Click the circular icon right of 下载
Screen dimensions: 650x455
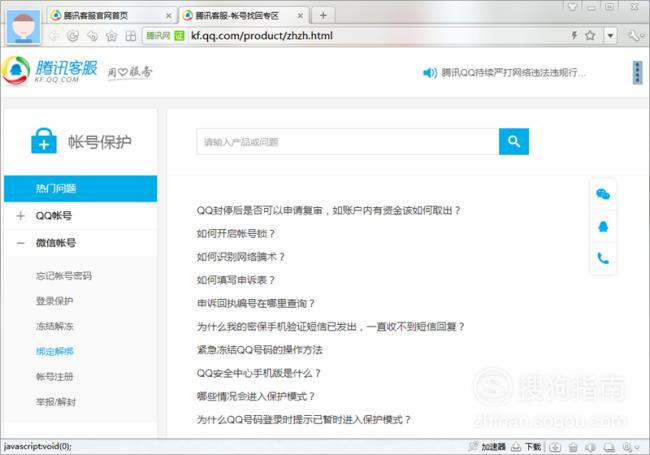pos(555,447)
